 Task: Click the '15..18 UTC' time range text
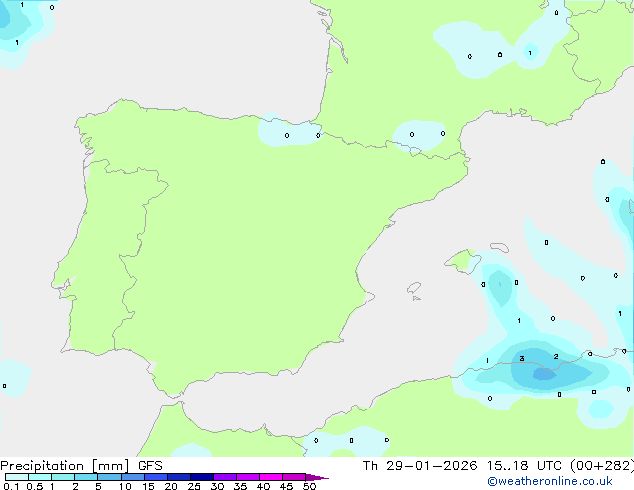click(524, 466)
